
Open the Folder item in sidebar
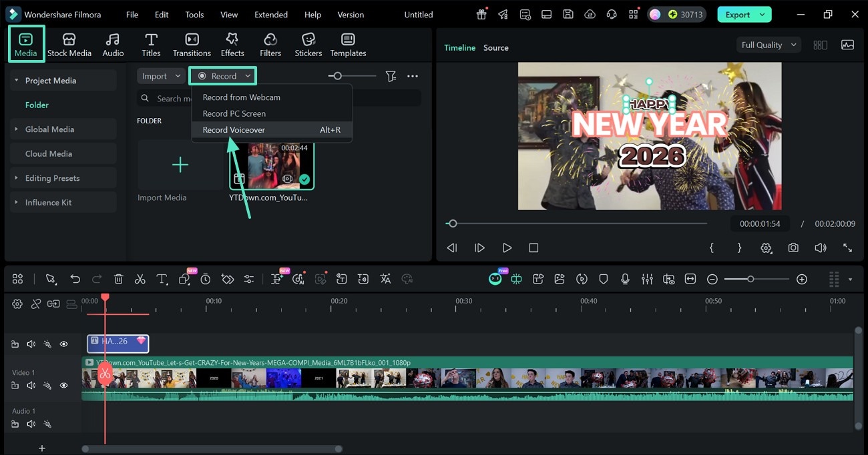point(37,105)
